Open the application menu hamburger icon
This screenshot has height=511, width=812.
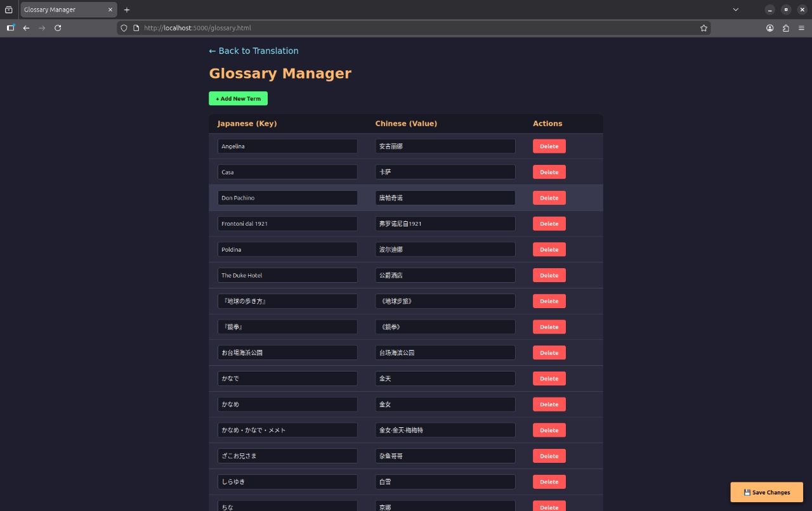[801, 28]
